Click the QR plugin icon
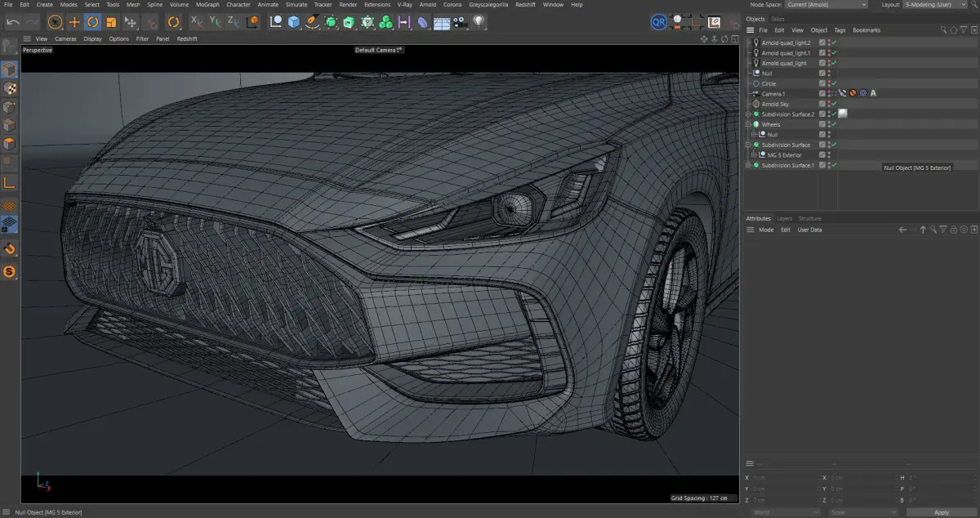 pos(658,22)
